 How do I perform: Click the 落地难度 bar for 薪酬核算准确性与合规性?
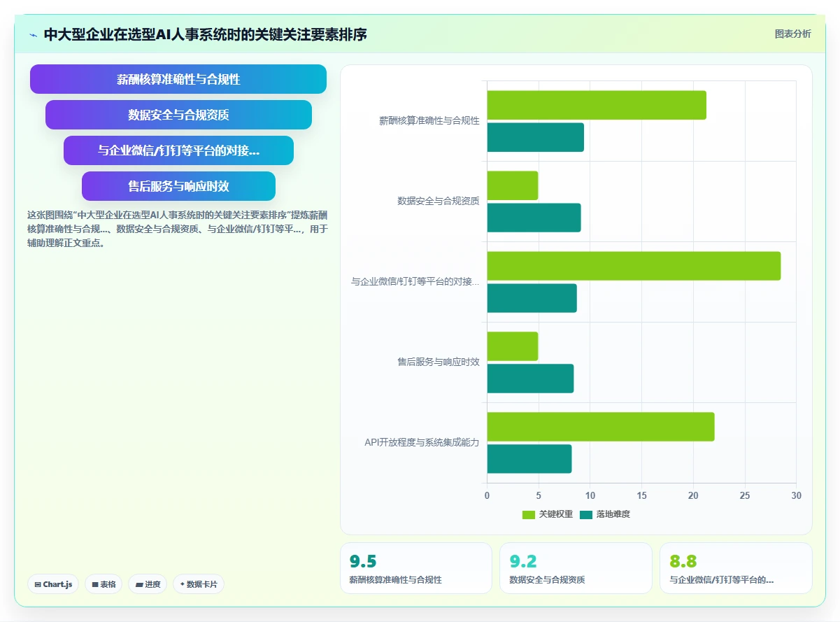536,137
